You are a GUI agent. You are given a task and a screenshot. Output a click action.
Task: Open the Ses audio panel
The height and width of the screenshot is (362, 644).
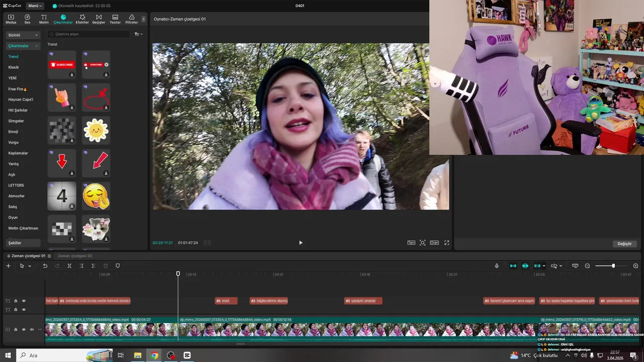coord(27,19)
